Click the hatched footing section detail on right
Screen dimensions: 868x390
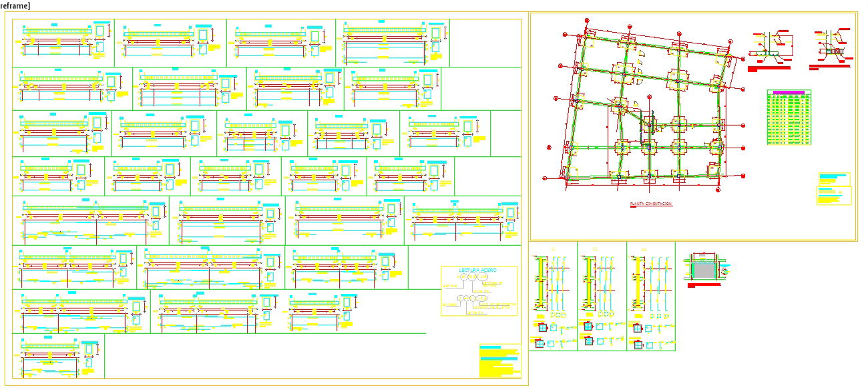coord(831,50)
